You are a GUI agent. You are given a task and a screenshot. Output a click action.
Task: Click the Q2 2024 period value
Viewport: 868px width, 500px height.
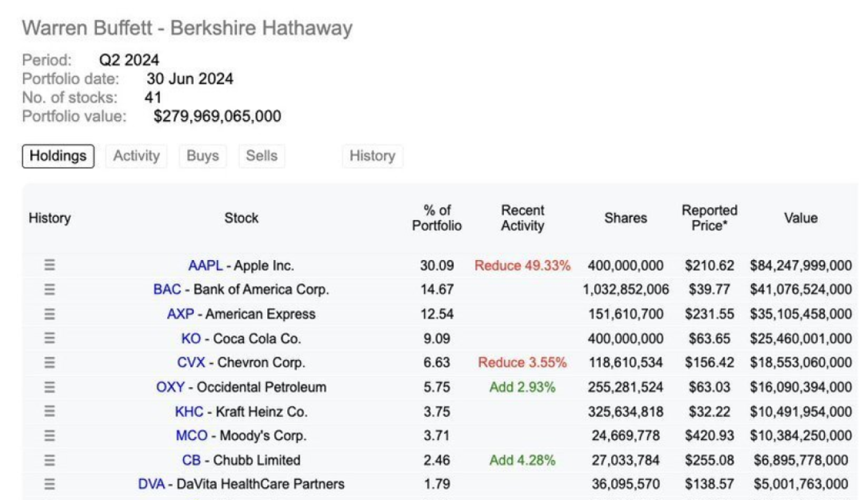(x=129, y=60)
